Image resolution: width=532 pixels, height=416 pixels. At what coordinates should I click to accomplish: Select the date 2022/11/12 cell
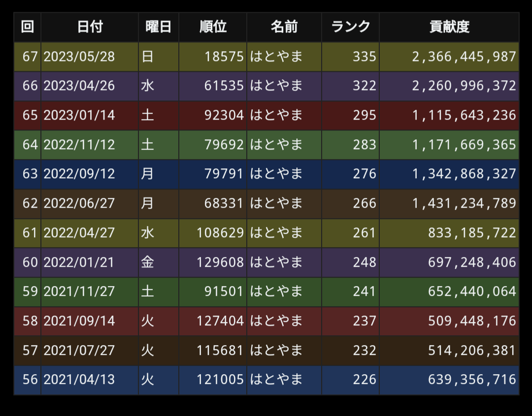click(x=79, y=145)
